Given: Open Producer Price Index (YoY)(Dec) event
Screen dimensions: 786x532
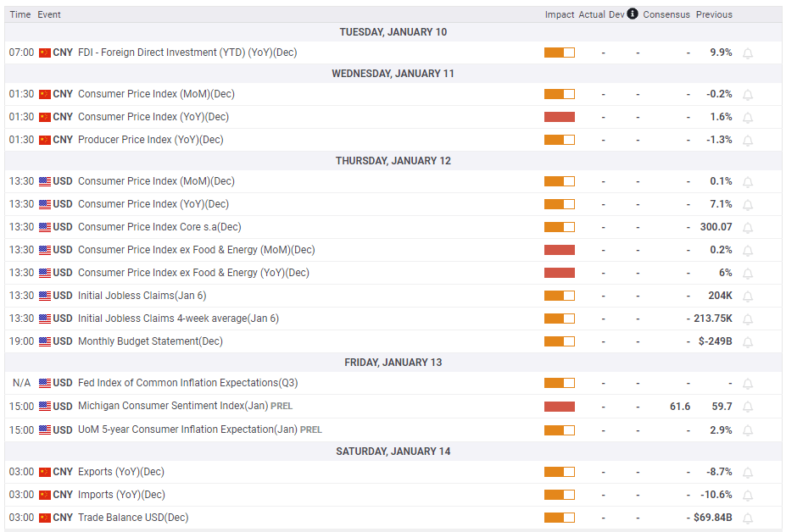Looking at the screenshot, I should pos(151,140).
